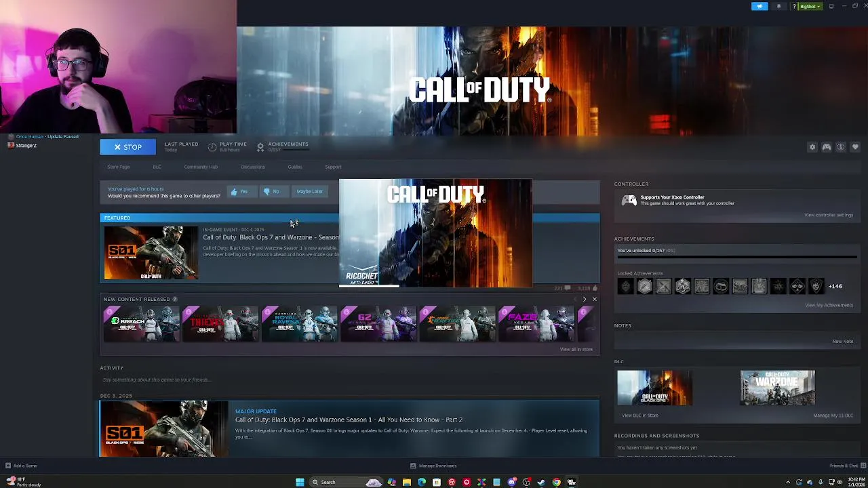Open the FaZe Vegas pack thumbnail

[x=536, y=323]
